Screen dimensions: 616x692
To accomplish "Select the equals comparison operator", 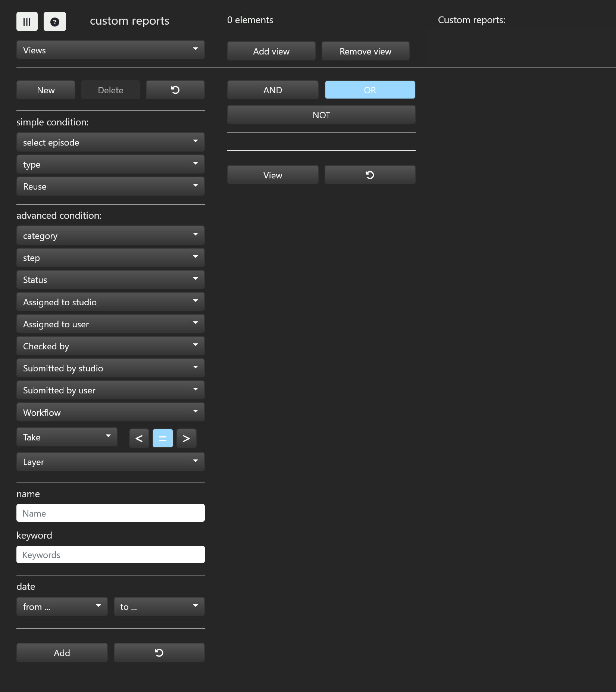I will (x=163, y=438).
